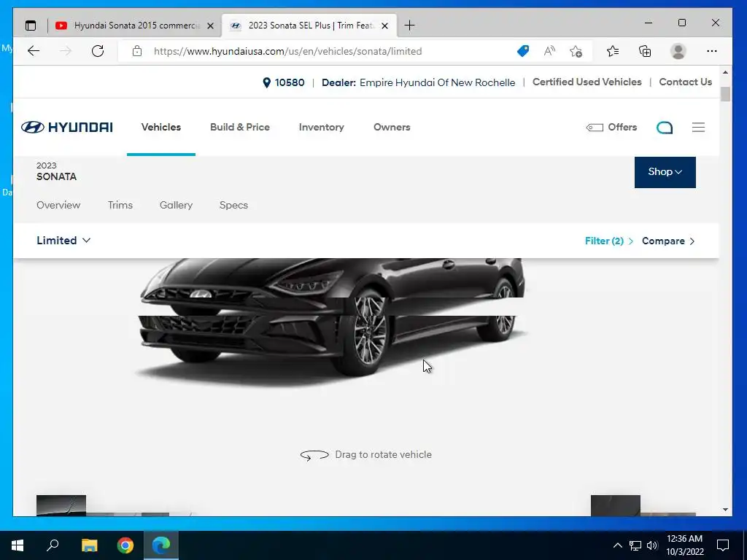Open Windows taskbar search
This screenshot has height=560, width=747.
point(53,545)
